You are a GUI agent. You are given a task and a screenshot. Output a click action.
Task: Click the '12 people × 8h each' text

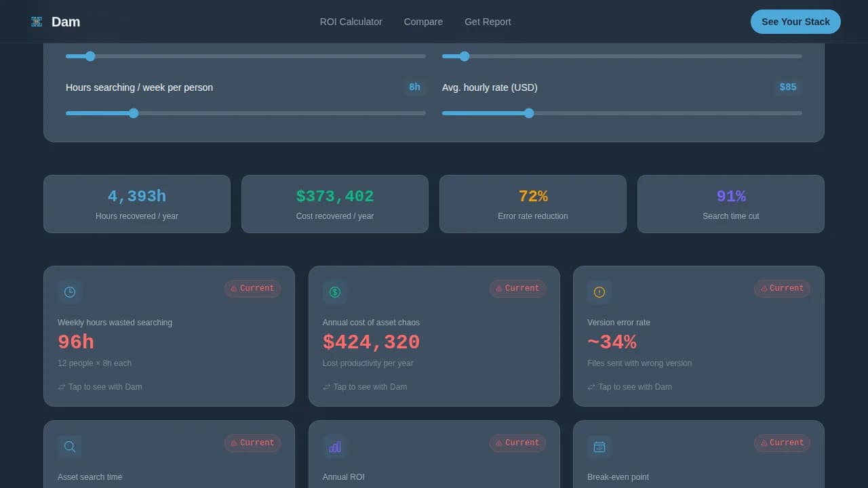pos(95,363)
